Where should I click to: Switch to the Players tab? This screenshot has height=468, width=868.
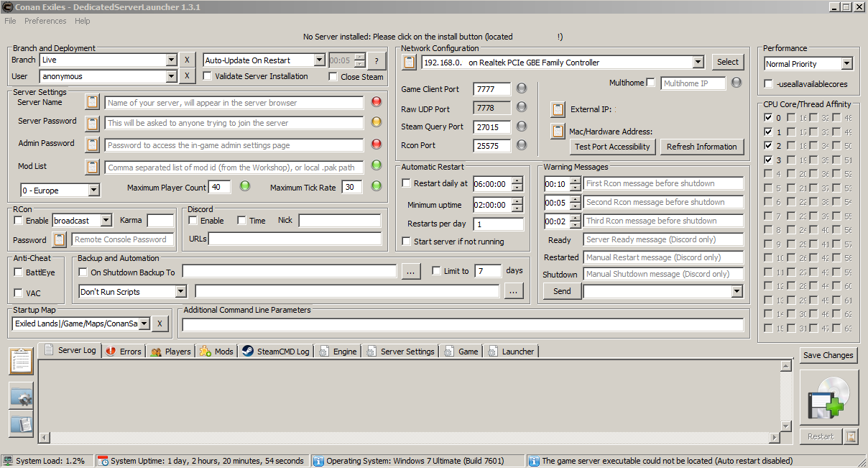click(x=170, y=352)
